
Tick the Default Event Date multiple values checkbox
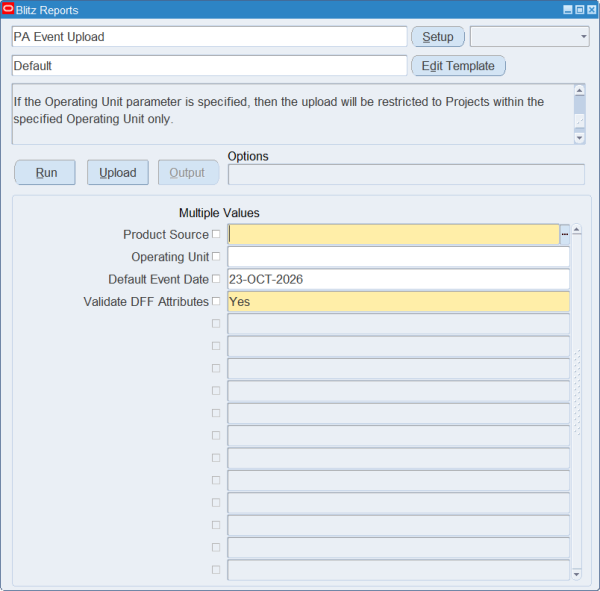click(216, 279)
